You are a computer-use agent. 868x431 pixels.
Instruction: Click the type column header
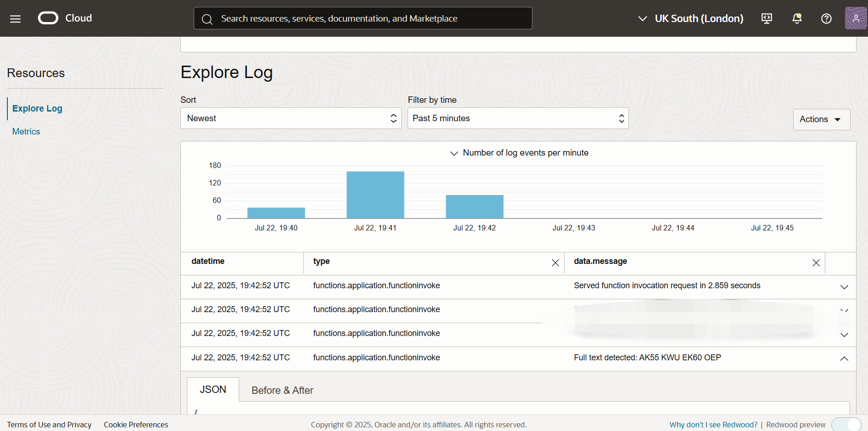pos(321,261)
